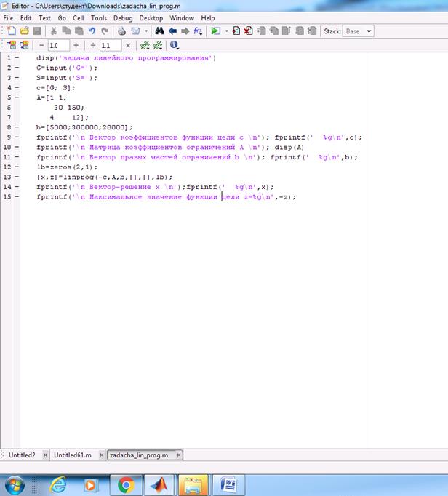Open Google Chrome from the taskbar
448x496 pixels.
tap(126, 485)
